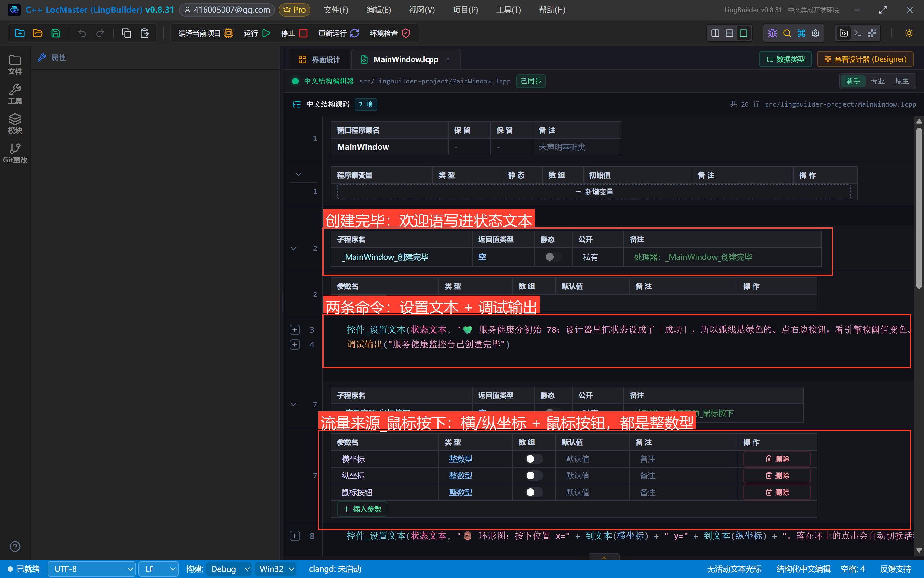Toggle 数组 switch for 鼠标按钮
924x578 pixels.
tap(534, 492)
